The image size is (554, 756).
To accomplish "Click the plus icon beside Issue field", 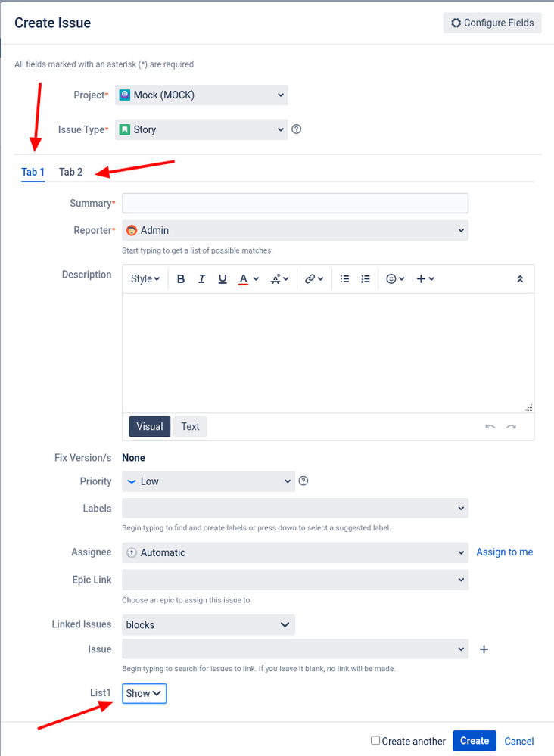I will tap(484, 649).
